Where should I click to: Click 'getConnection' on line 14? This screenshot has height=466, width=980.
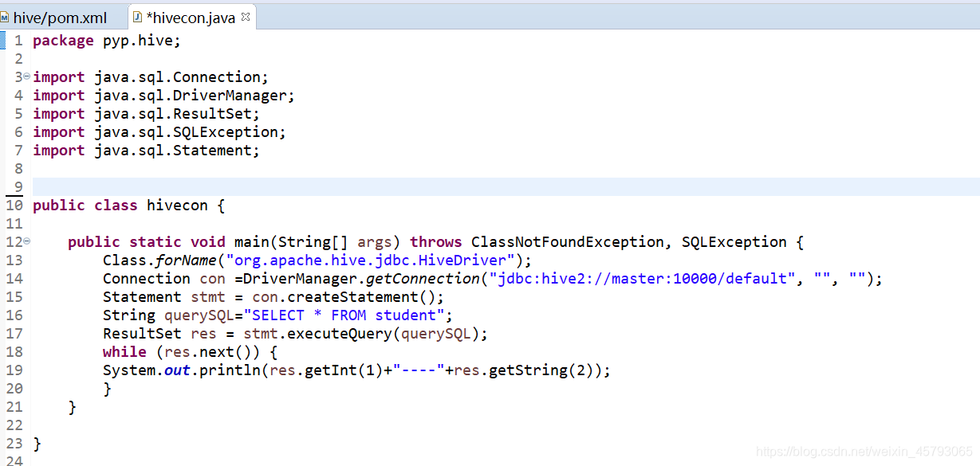pos(423,279)
